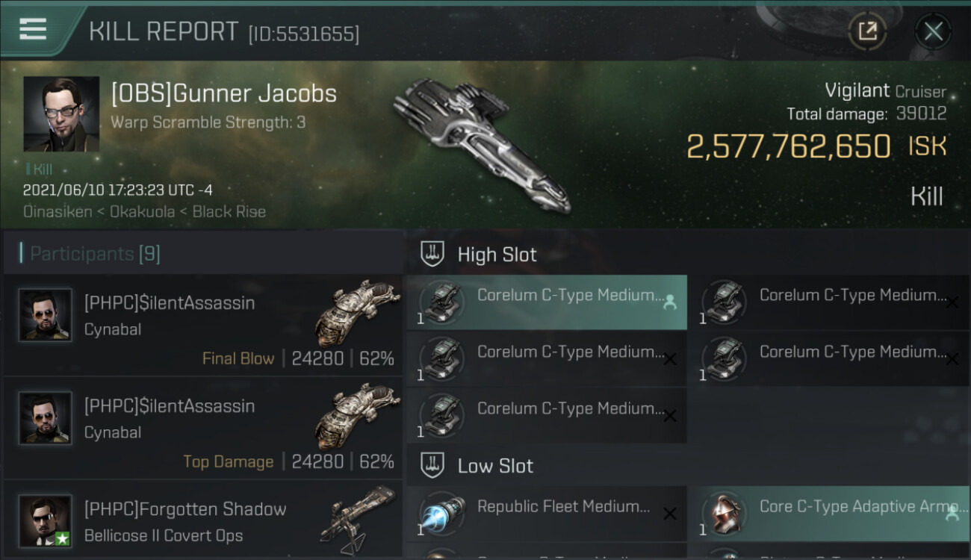Viewport: 971px width, 560px height.
Task: Click the Cynabal ship icon of Final Blow
Action: coord(358,312)
